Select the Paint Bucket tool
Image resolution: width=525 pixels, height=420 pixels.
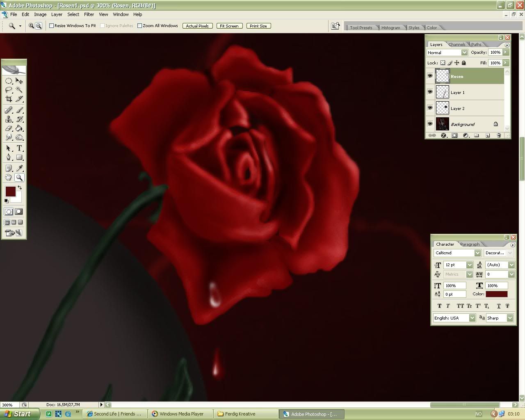[x=19, y=128]
